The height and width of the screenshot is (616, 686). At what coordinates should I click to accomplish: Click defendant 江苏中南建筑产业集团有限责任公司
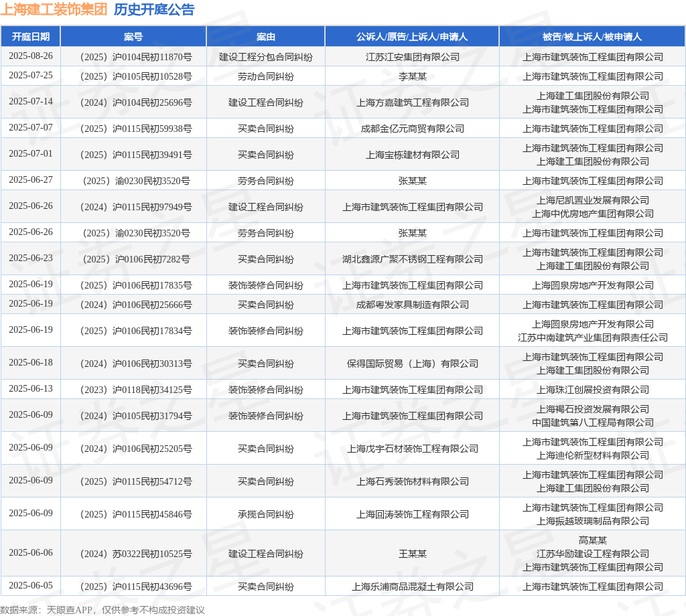[592, 337]
